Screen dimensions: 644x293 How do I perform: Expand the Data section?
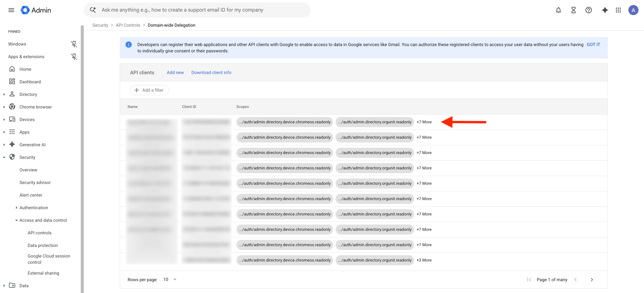4,286
